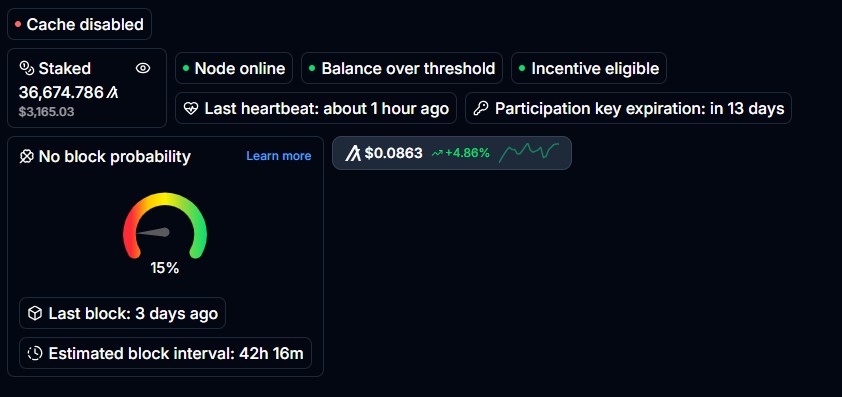
Task: Click the 15% gauge value
Action: (x=165, y=268)
